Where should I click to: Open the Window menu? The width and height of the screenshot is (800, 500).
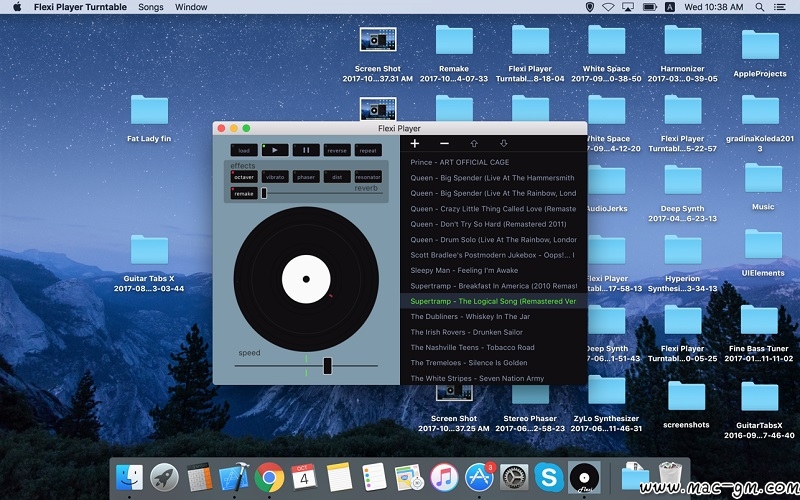tap(191, 7)
